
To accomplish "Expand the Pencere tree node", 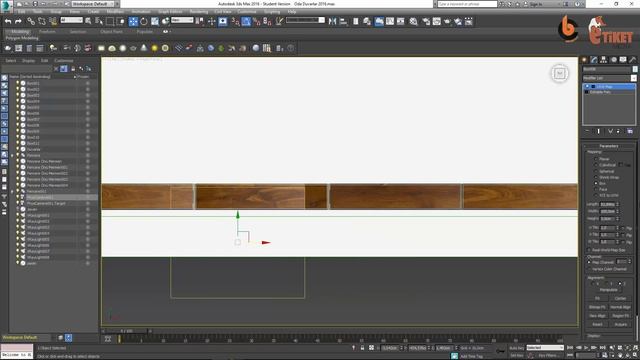I will (12, 156).
